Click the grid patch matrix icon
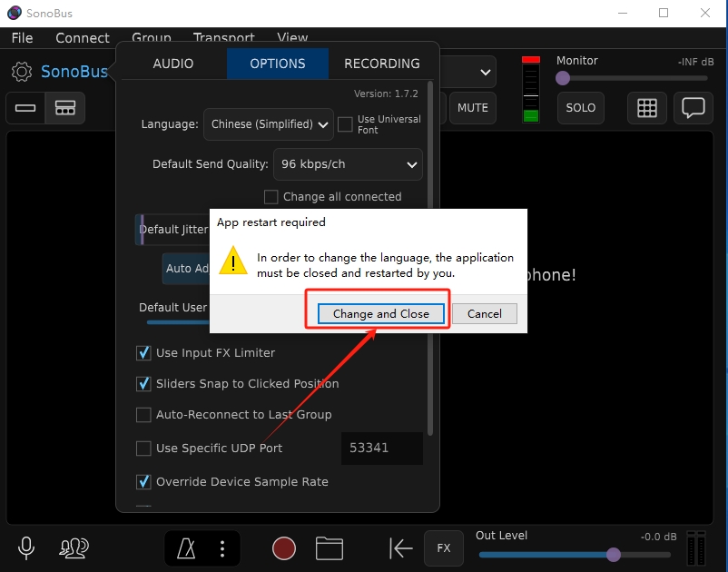This screenshot has height=572, width=728. click(646, 107)
